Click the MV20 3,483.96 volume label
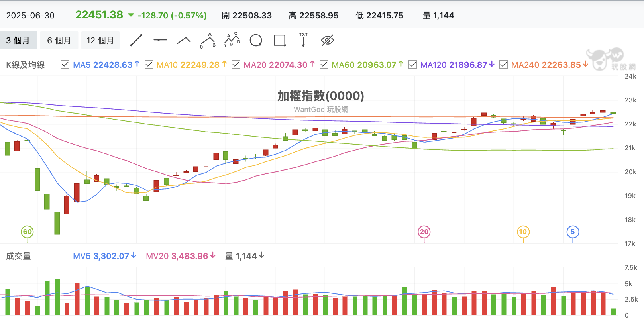This screenshot has height=322, width=644. coord(181,256)
